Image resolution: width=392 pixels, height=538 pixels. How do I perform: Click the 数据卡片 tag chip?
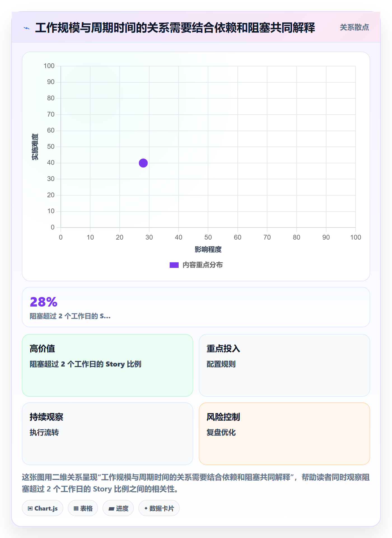pyautogui.click(x=159, y=508)
